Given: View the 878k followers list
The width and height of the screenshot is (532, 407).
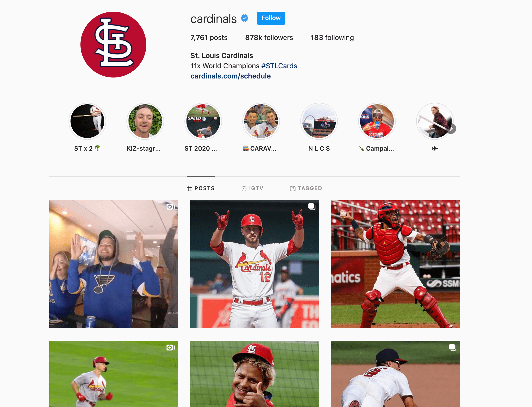Looking at the screenshot, I should pyautogui.click(x=269, y=38).
